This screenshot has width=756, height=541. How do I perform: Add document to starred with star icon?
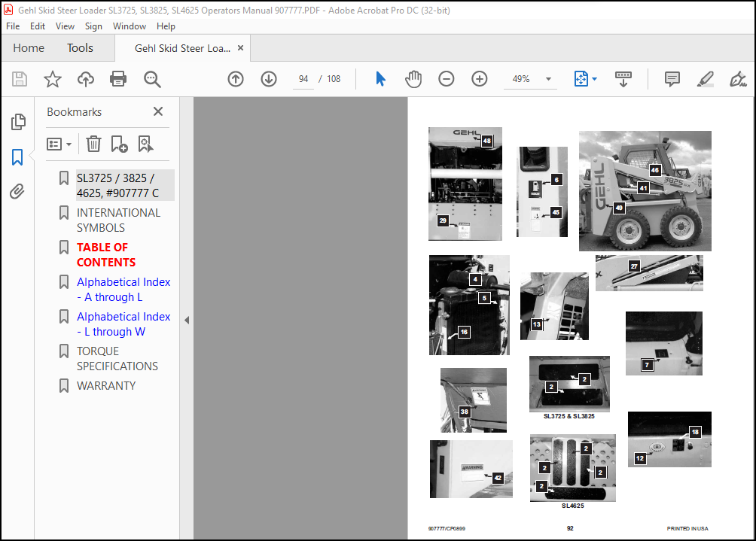53,79
